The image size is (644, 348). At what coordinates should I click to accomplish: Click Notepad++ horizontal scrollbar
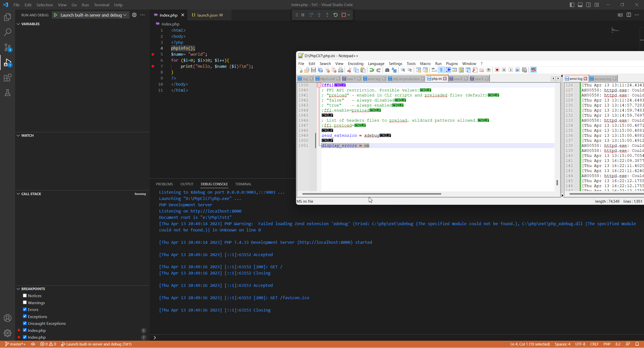coord(371,194)
